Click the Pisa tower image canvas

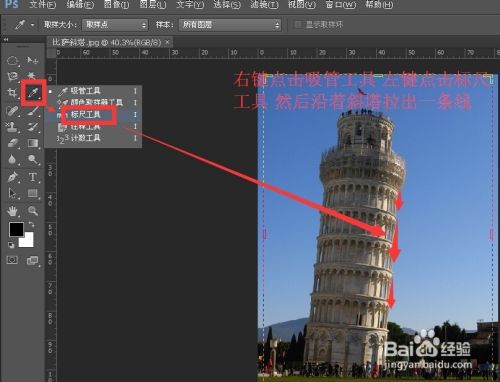(x=379, y=228)
